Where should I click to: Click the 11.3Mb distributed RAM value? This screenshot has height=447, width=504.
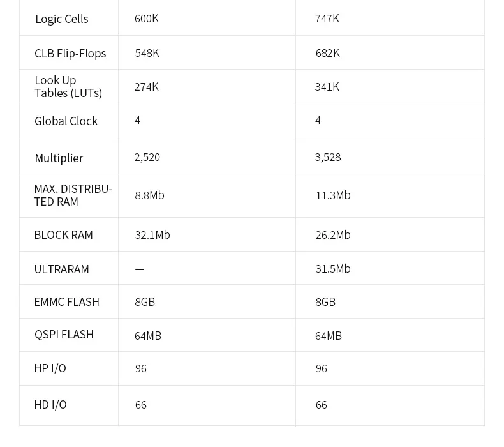pyautogui.click(x=333, y=195)
